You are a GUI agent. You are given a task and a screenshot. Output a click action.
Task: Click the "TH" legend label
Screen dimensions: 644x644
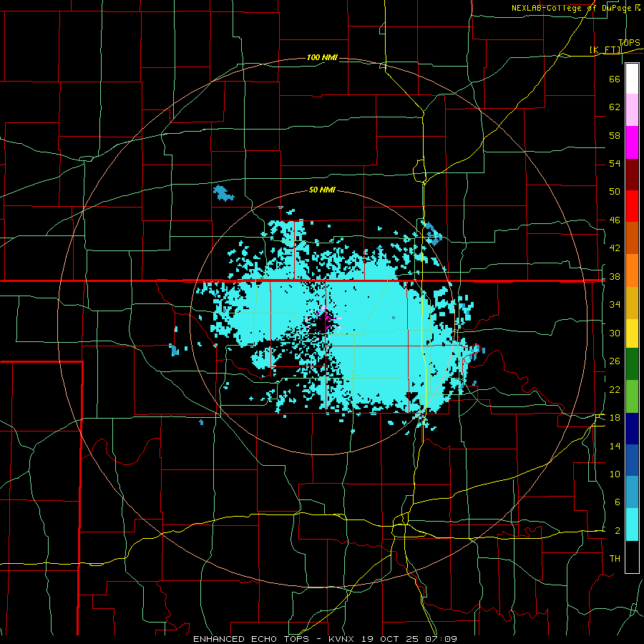[615, 558]
